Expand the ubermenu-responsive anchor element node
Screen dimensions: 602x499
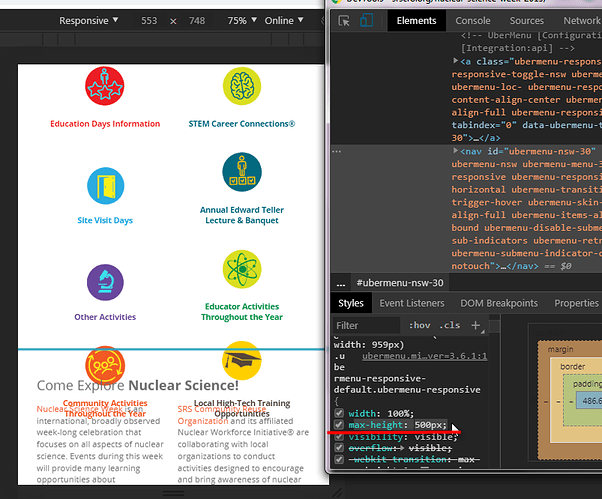pos(455,61)
